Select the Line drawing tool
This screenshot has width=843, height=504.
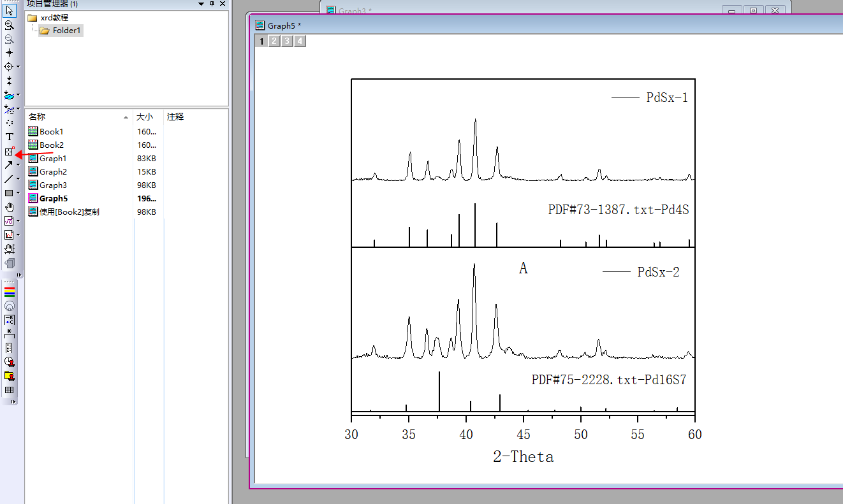[9, 179]
